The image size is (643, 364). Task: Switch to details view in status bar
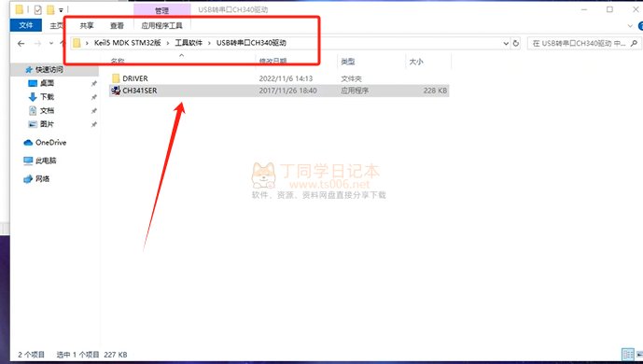(628, 354)
